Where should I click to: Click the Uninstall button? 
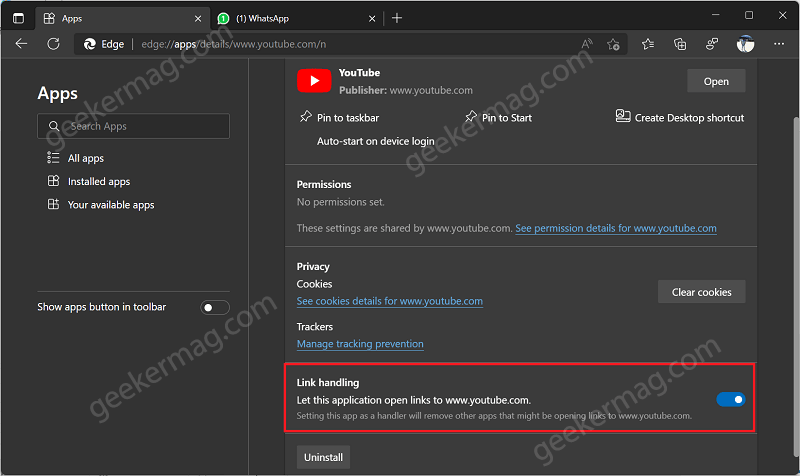pyautogui.click(x=323, y=457)
